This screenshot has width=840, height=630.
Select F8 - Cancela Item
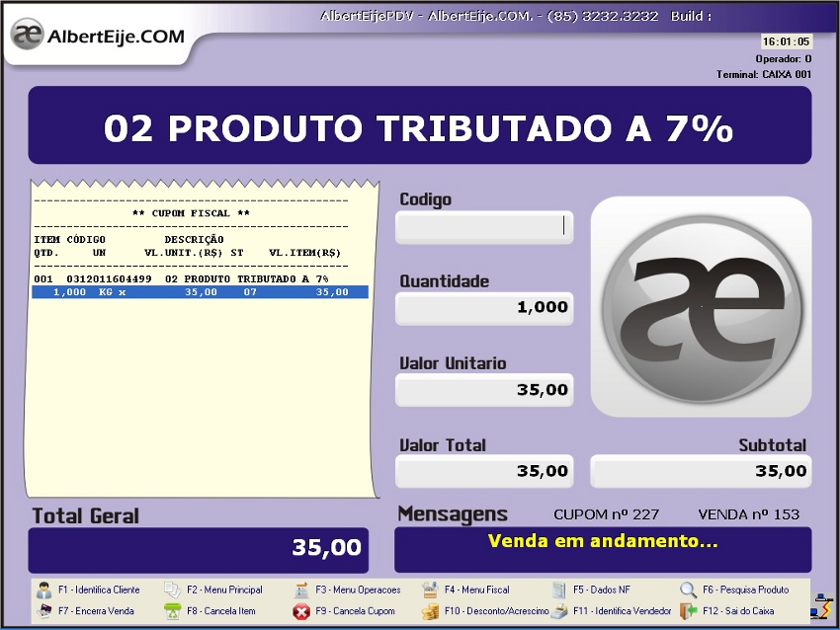coord(220,610)
